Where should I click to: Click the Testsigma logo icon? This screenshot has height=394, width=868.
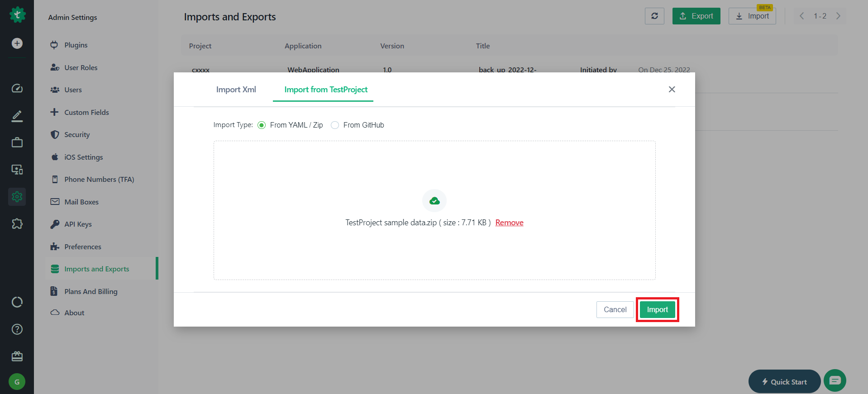point(17,15)
